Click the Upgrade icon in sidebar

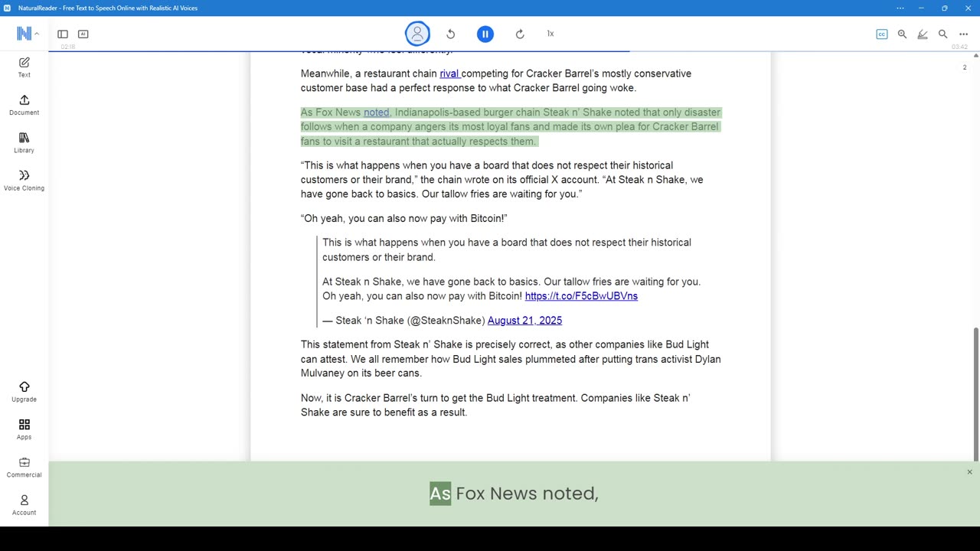tap(24, 392)
